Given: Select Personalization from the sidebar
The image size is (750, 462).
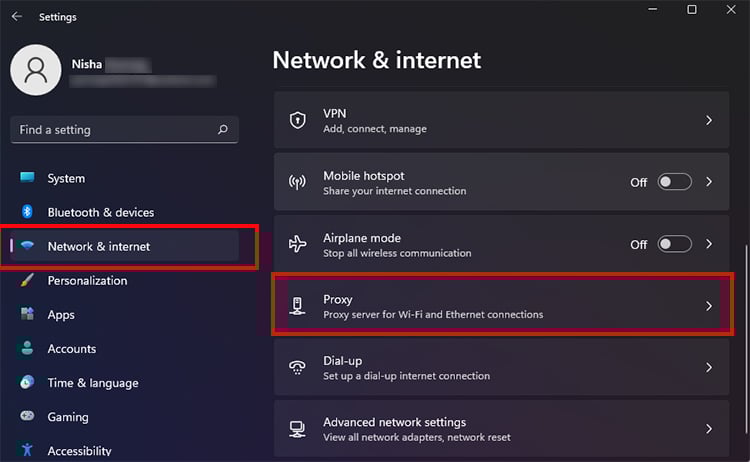Looking at the screenshot, I should click(x=87, y=281).
